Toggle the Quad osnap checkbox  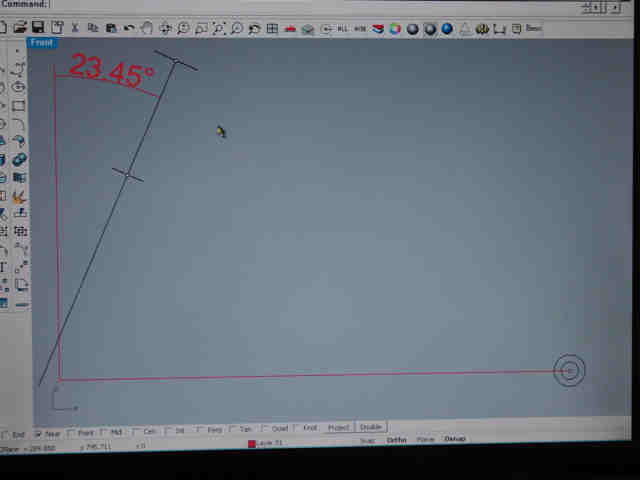[x=264, y=428]
